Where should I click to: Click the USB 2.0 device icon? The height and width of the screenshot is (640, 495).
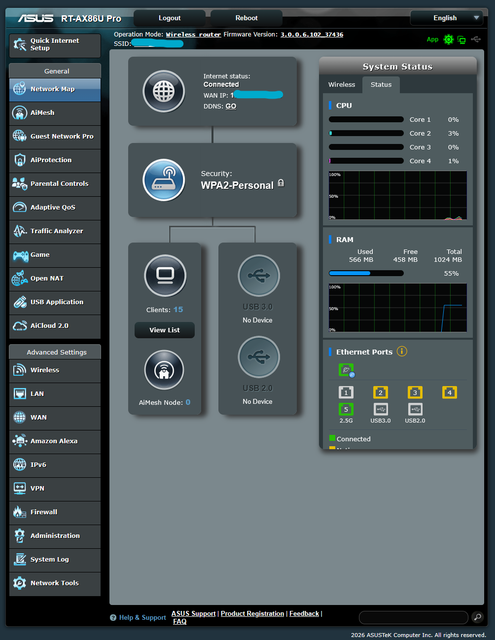(259, 357)
